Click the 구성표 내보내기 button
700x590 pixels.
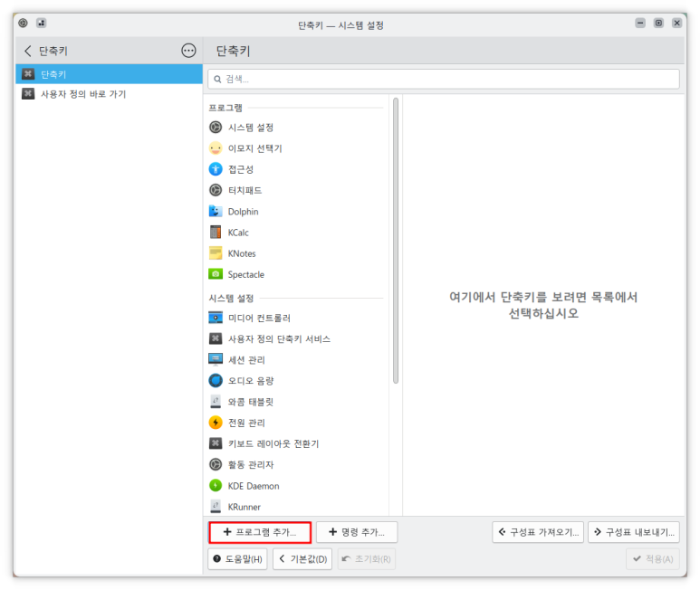tap(634, 532)
